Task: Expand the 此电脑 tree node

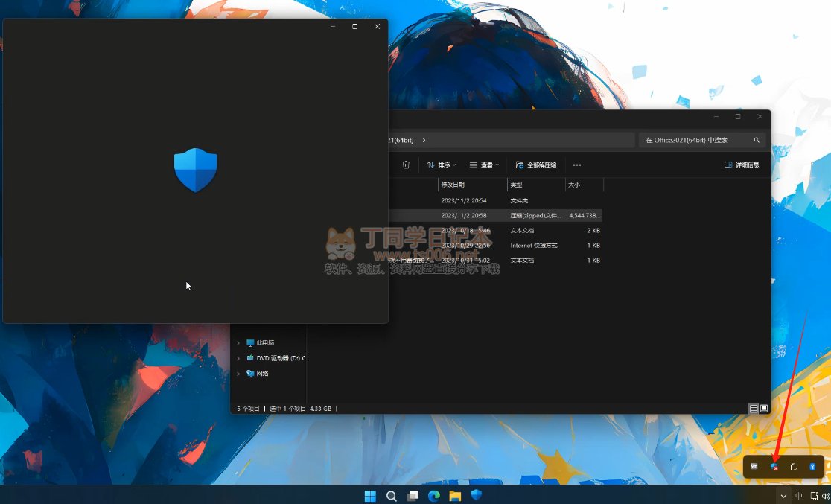Action: 238,343
